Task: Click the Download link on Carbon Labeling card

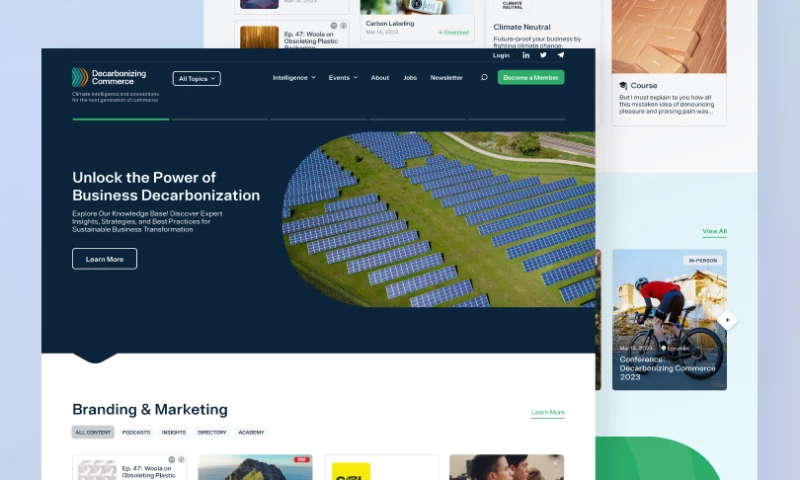Action: pyautogui.click(x=454, y=32)
